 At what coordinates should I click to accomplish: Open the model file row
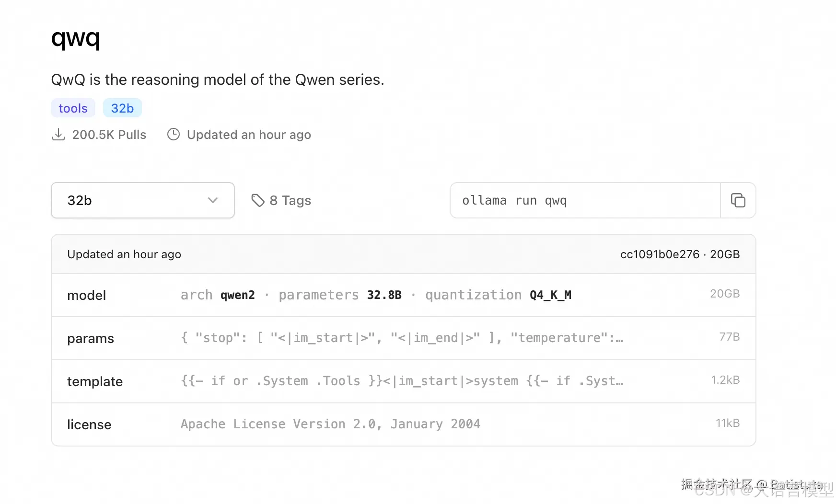(x=404, y=295)
